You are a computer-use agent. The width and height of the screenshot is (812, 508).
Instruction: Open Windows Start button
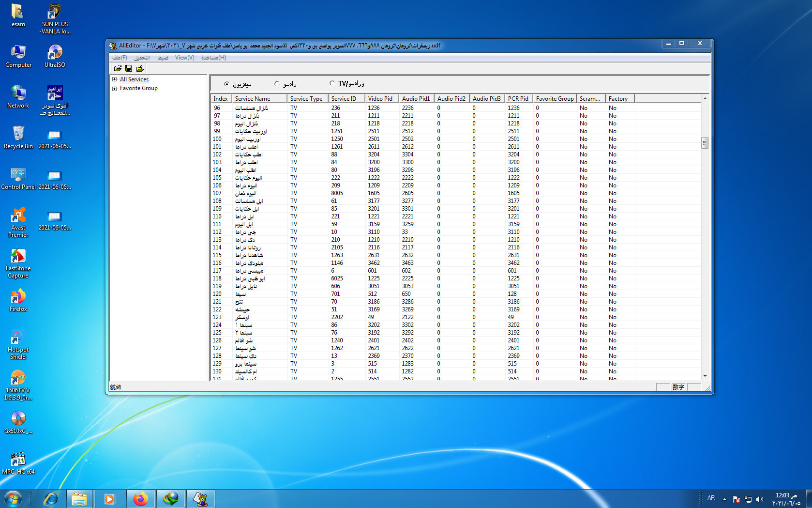[13, 499]
